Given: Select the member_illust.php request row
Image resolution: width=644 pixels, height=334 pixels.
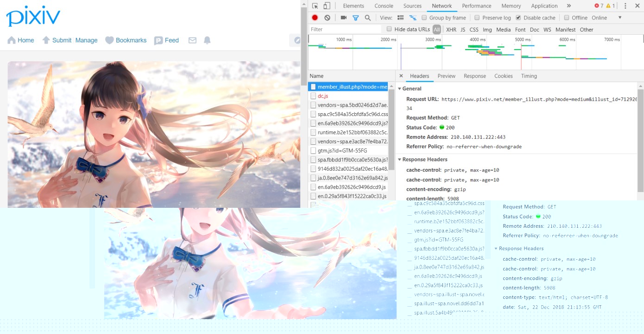Looking at the screenshot, I should [348, 87].
